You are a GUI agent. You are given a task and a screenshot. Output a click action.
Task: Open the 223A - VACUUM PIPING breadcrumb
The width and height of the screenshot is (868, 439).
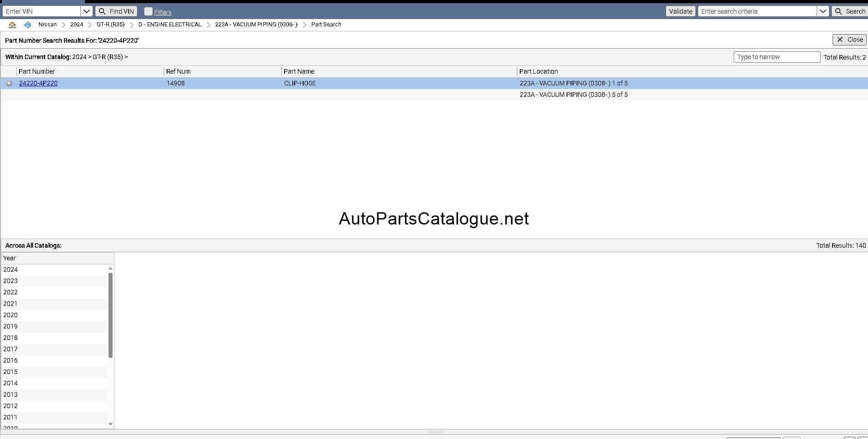click(x=256, y=25)
